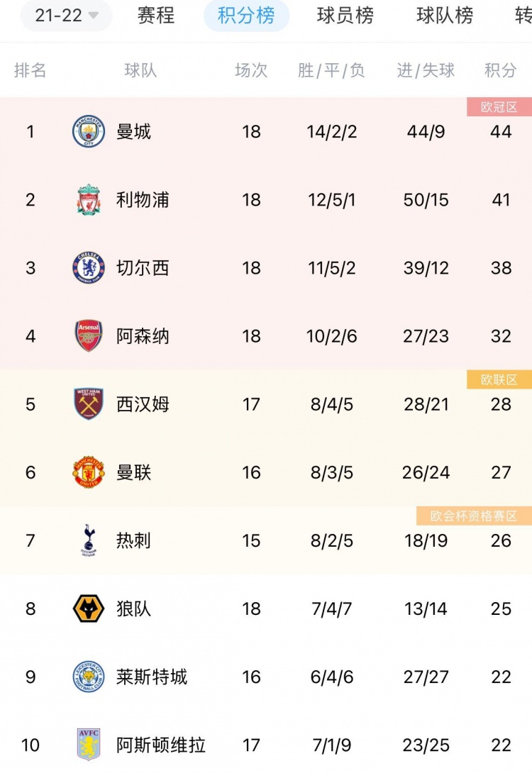The image size is (532, 773).
Task: Tap the Liverpool club crest
Action: [89, 199]
